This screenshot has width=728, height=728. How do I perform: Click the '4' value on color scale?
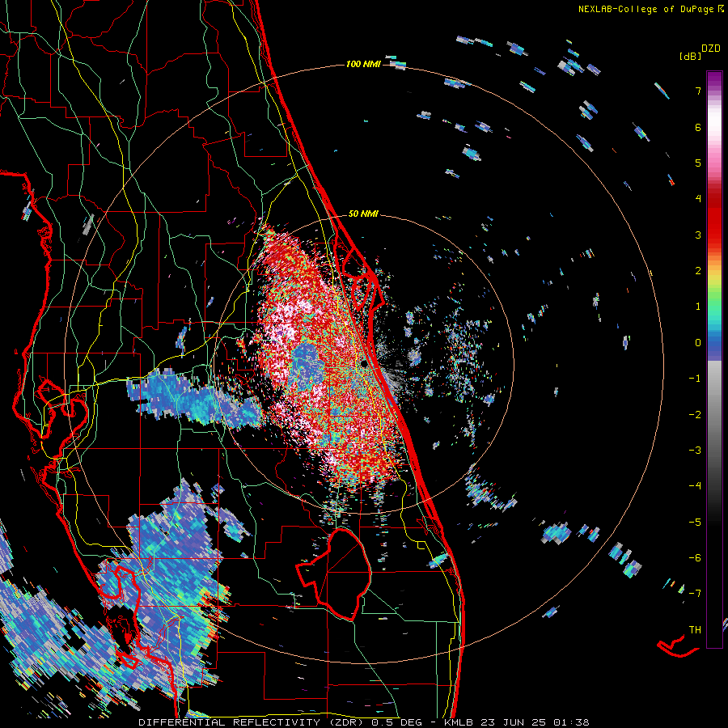698,199
